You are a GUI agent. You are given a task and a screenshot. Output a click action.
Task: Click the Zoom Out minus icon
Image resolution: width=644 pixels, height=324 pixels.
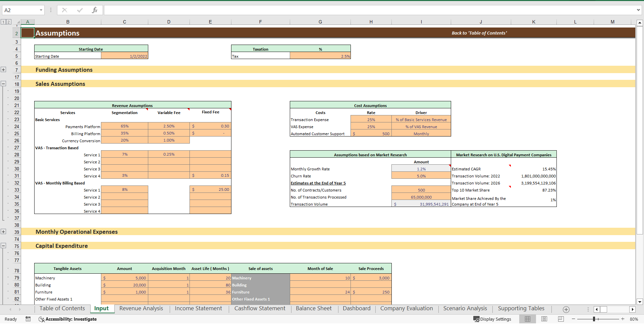click(x=574, y=319)
